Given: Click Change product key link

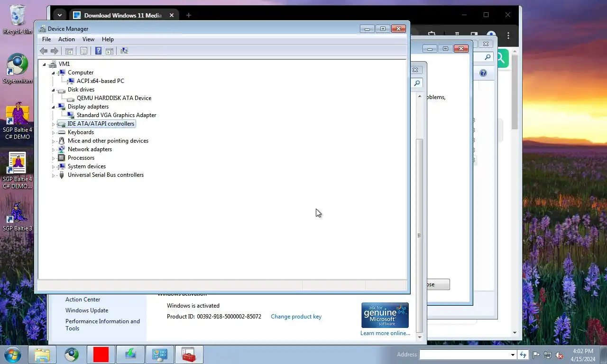Looking at the screenshot, I should click(x=296, y=317).
